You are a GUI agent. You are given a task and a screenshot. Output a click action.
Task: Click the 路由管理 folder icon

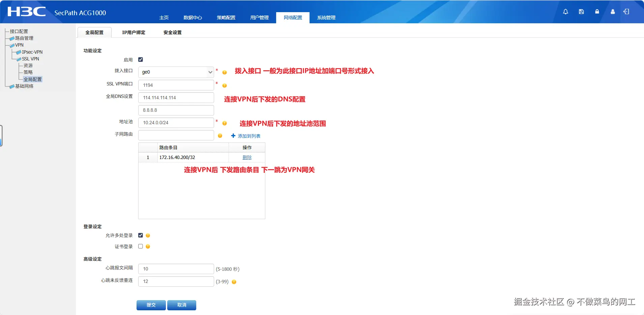pyautogui.click(x=12, y=38)
